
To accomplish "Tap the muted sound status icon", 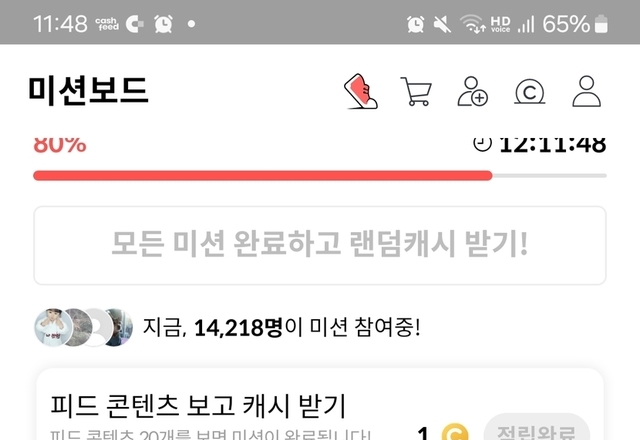I will click(x=442, y=24).
